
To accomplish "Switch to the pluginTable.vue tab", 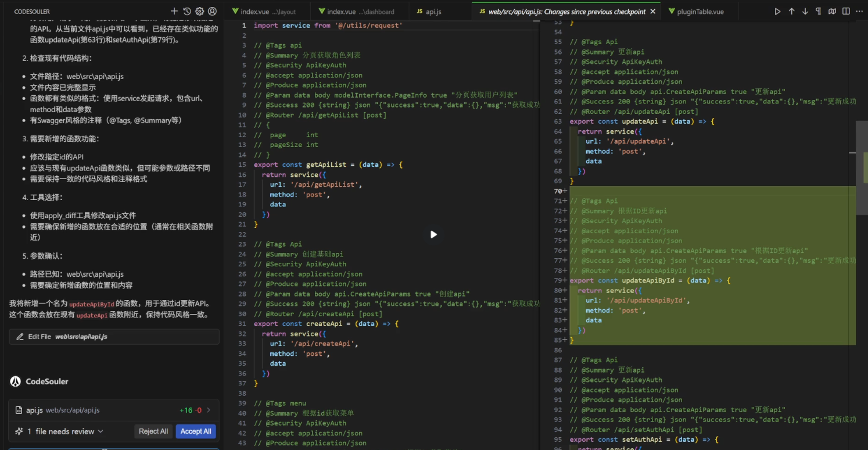I will 695,12.
